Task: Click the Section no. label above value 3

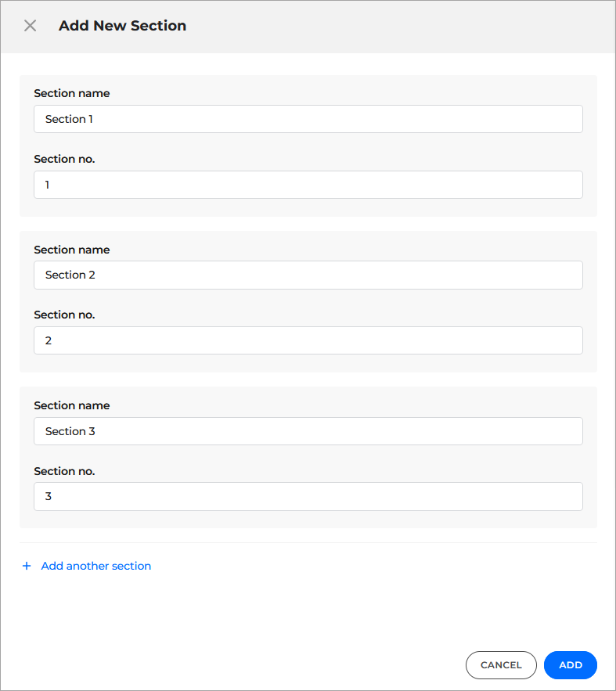Action: tap(64, 471)
